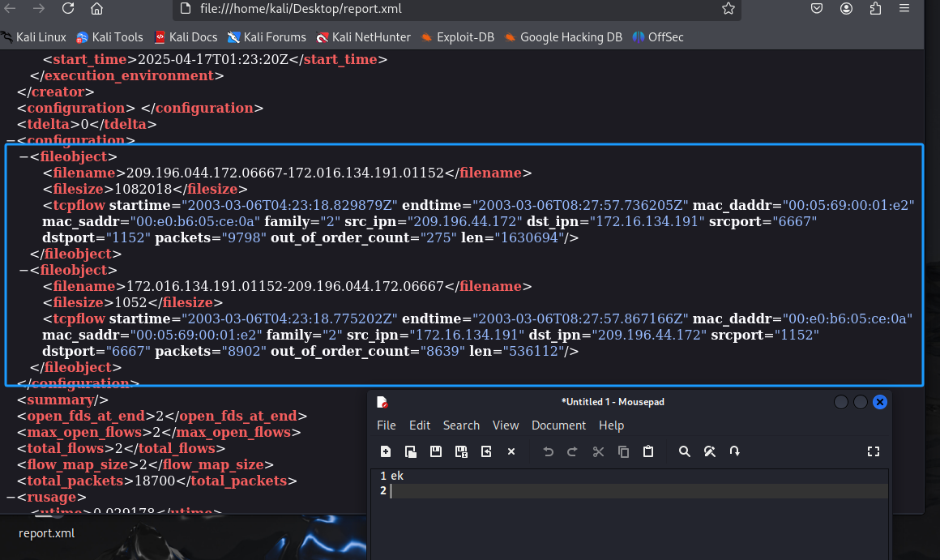Open the Exploit-DB bookmark

coord(457,37)
